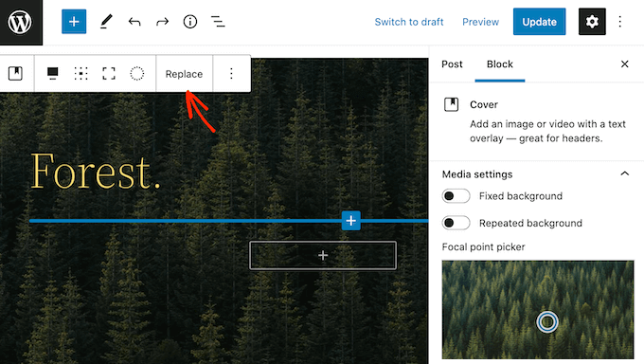The image size is (644, 364).
Task: Apply duotone filter via dotted circle icon
Action: 136,74
